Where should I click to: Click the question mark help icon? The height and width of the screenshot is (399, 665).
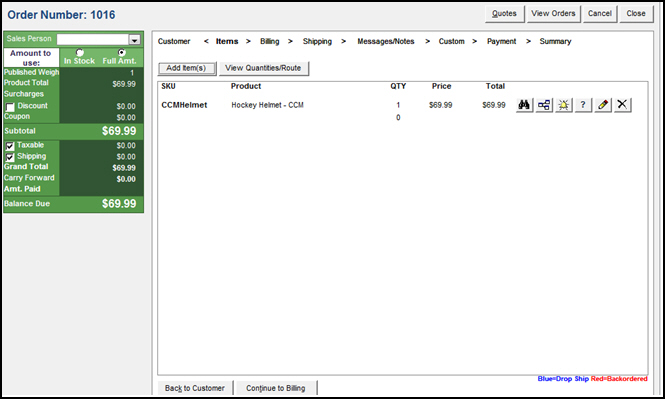click(583, 104)
